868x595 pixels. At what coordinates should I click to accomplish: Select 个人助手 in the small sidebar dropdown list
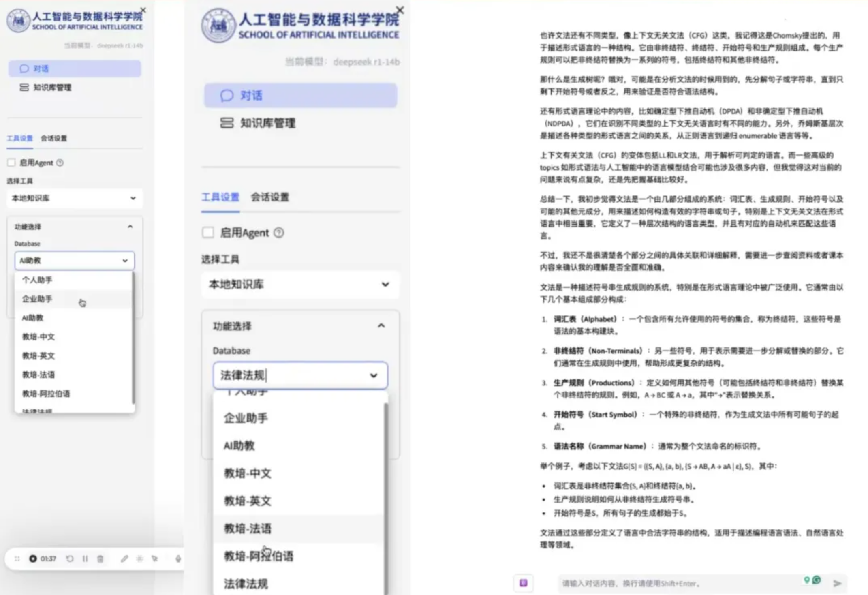pos(73,280)
